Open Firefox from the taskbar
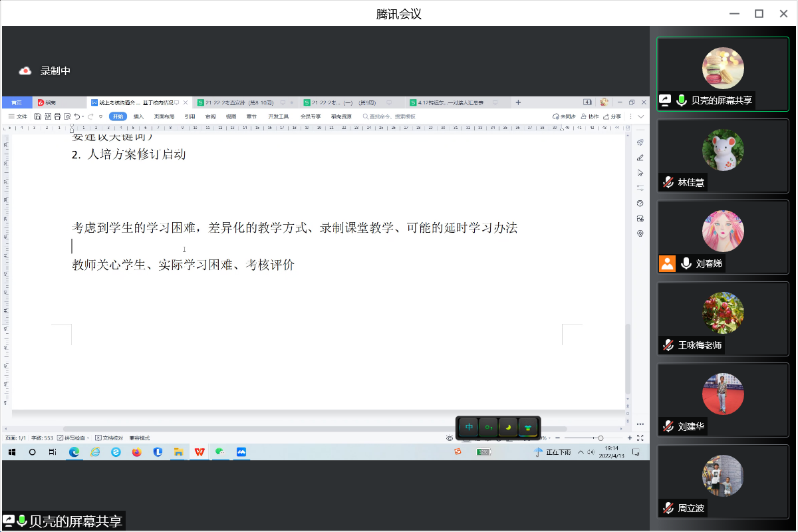The image size is (798, 532). [x=136, y=452]
